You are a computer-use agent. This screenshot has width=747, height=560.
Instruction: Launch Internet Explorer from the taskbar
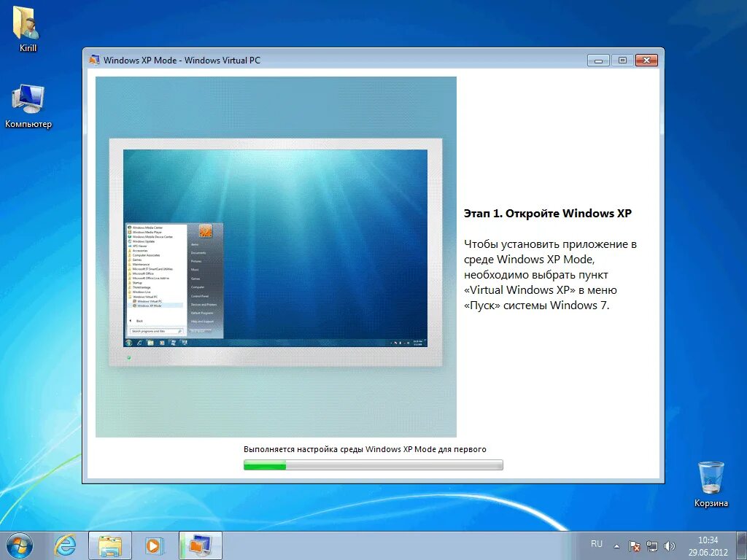point(65,545)
